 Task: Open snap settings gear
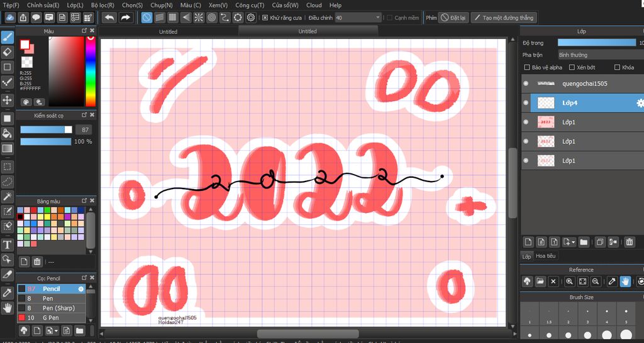point(251,18)
